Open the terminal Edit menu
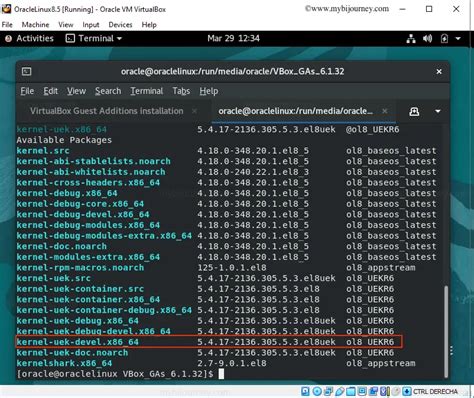The image size is (474, 398). 50,91
